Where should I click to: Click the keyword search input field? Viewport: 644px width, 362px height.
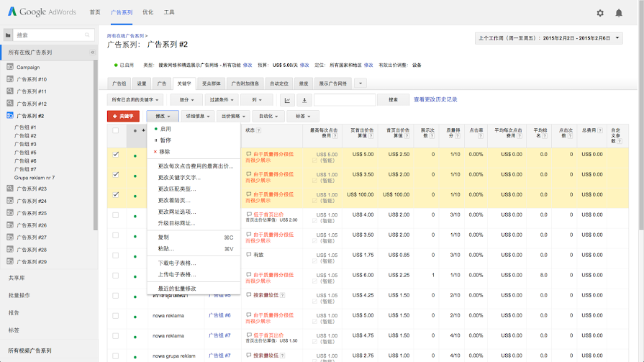(345, 100)
